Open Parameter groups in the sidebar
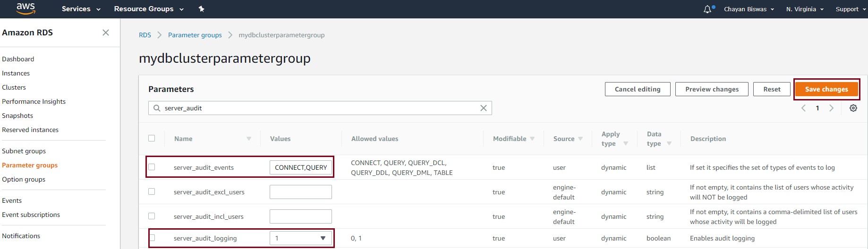The width and height of the screenshot is (868, 249). coord(30,165)
